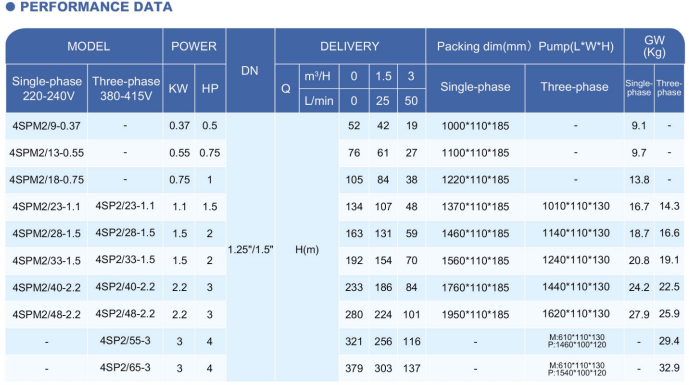This screenshot has width=689, height=385.
Task: Select the Three-phase 380-415V subheader
Action: coord(126,88)
